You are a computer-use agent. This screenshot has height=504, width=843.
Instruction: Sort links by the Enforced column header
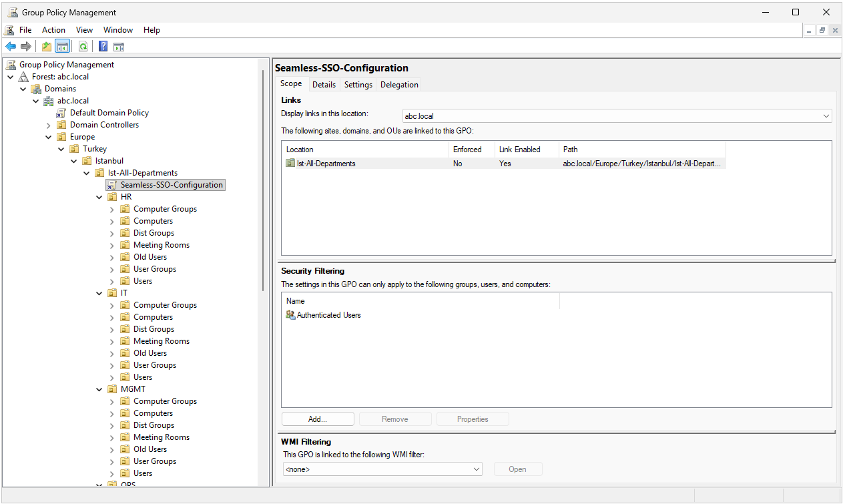tap(472, 150)
